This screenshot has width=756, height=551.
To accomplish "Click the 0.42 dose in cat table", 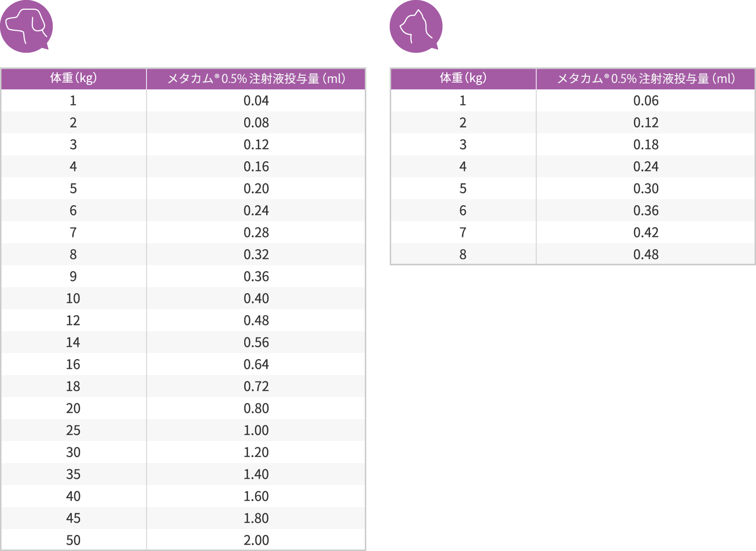I will 646,233.
